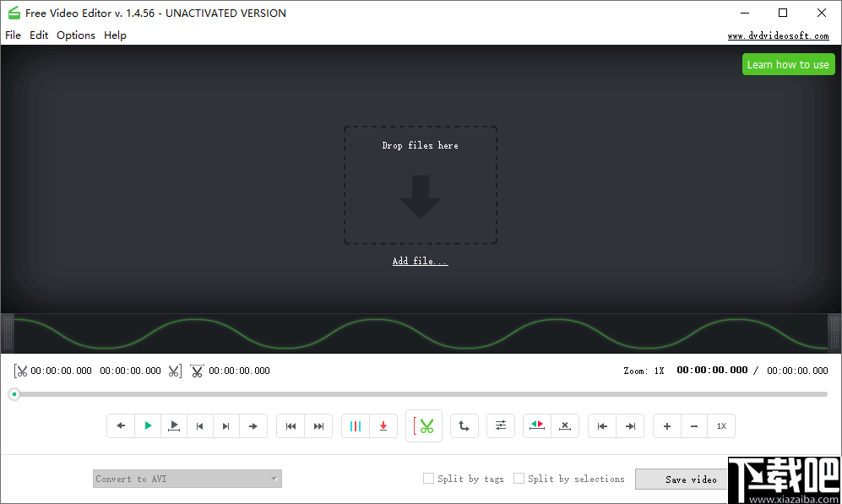Screen dimensions: 842x504
Task: Enable the Split by selections option
Action: (x=519, y=478)
